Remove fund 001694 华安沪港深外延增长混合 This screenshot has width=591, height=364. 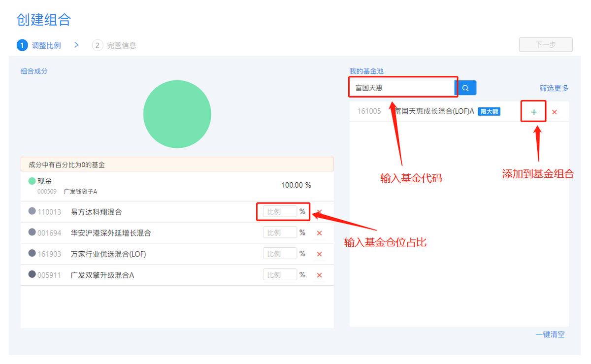pos(319,232)
